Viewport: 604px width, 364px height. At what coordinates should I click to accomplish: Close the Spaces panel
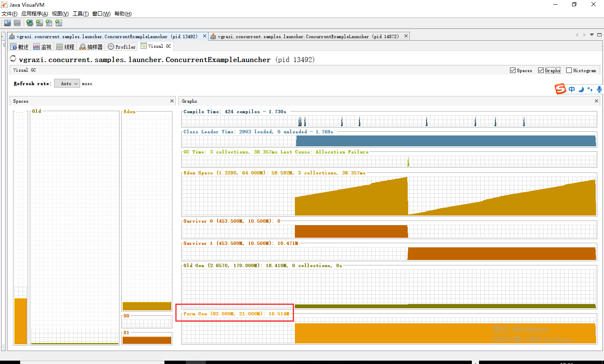point(172,101)
